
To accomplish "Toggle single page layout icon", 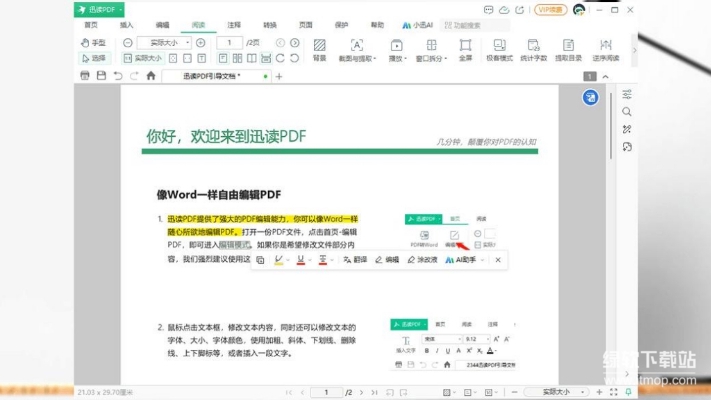I will pos(223,58).
